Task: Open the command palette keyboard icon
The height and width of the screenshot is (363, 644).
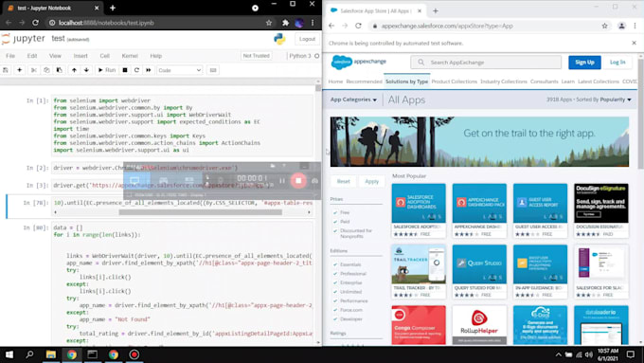Action: (x=213, y=70)
